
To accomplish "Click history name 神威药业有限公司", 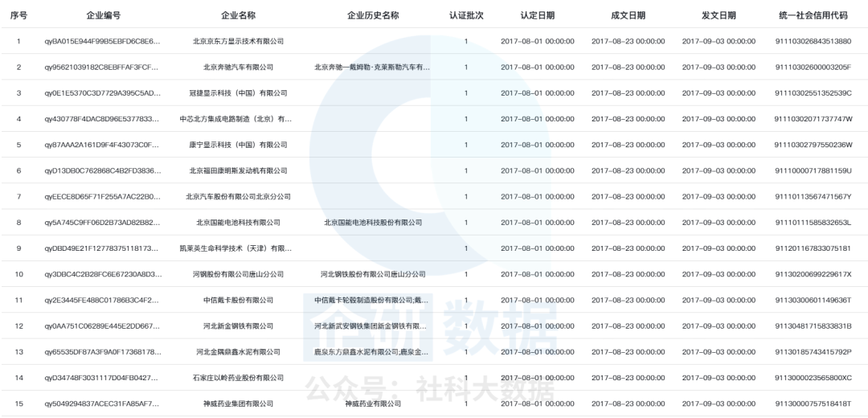I will [373, 404].
